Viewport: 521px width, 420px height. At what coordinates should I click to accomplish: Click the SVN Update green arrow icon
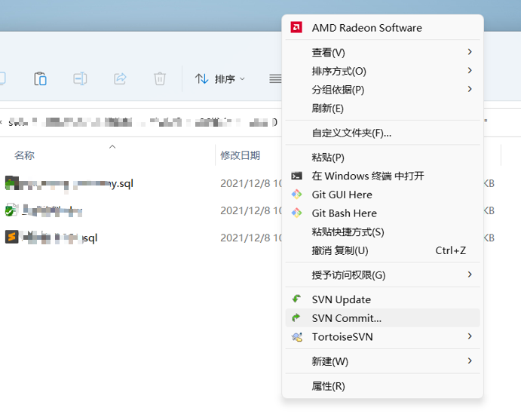coord(297,299)
